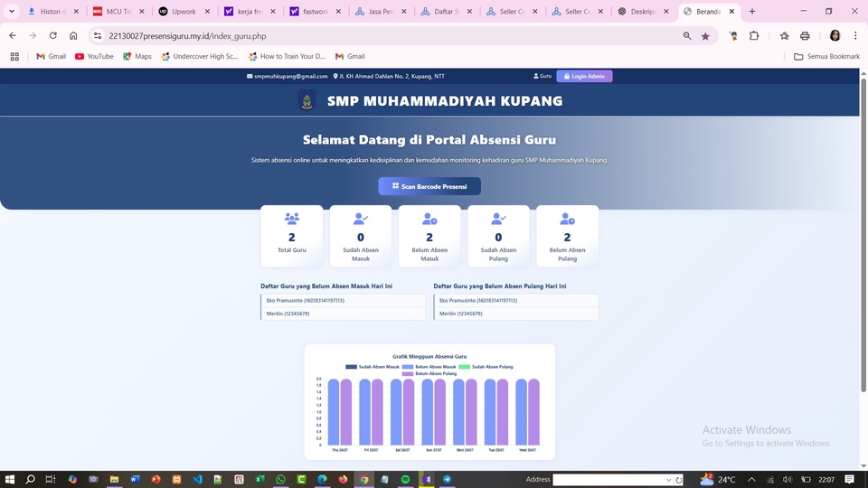
Task: Toggle the Sudah Absen Pulang legend swatch
Action: point(464,367)
